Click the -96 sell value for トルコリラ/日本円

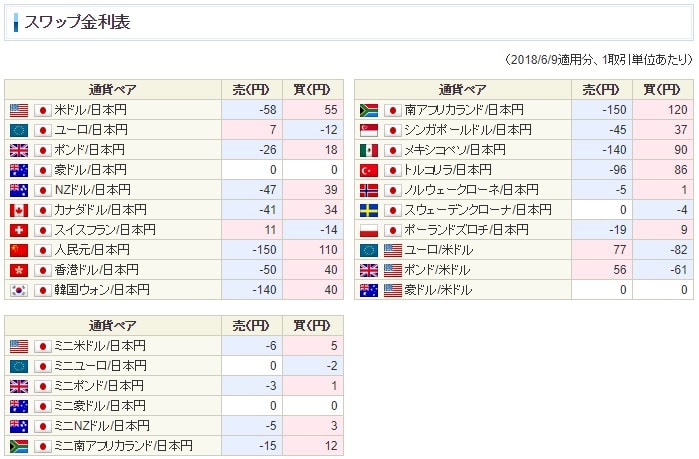617,170
